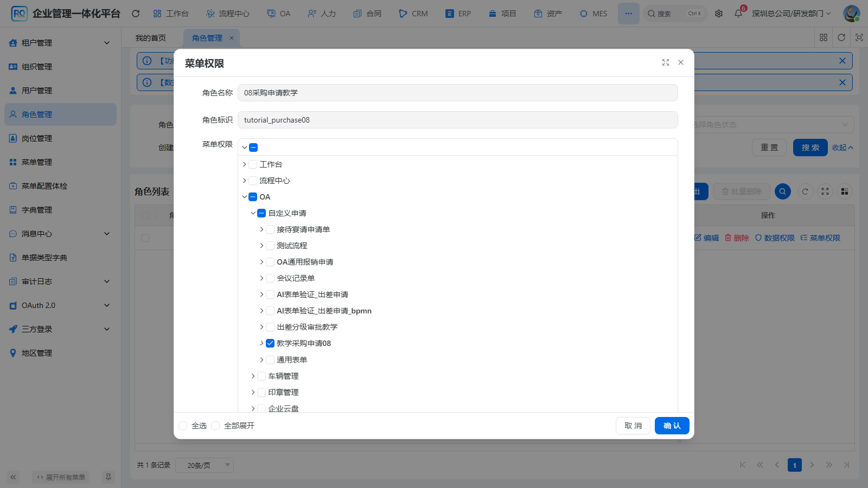
Task: Jump back pages double-arrow icon
Action: (760, 465)
